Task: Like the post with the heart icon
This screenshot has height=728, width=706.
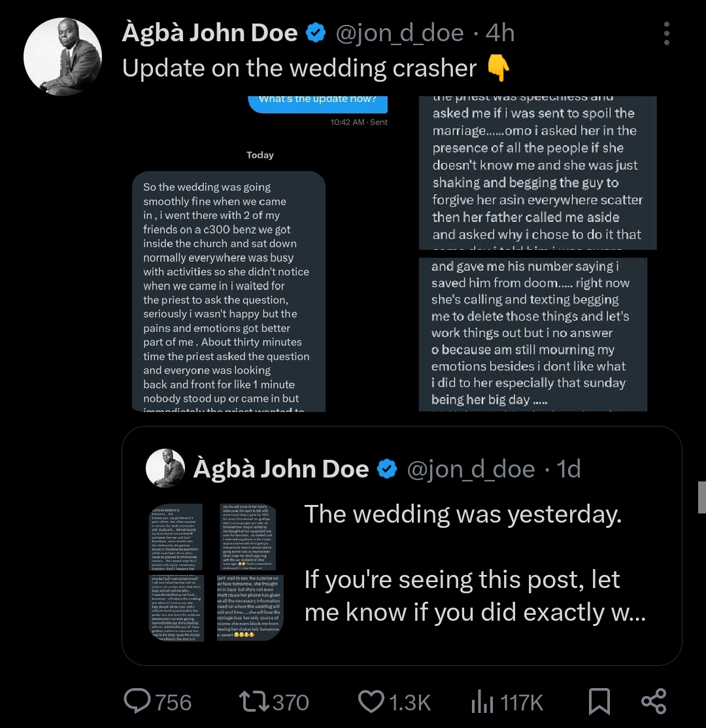Action: [371, 702]
